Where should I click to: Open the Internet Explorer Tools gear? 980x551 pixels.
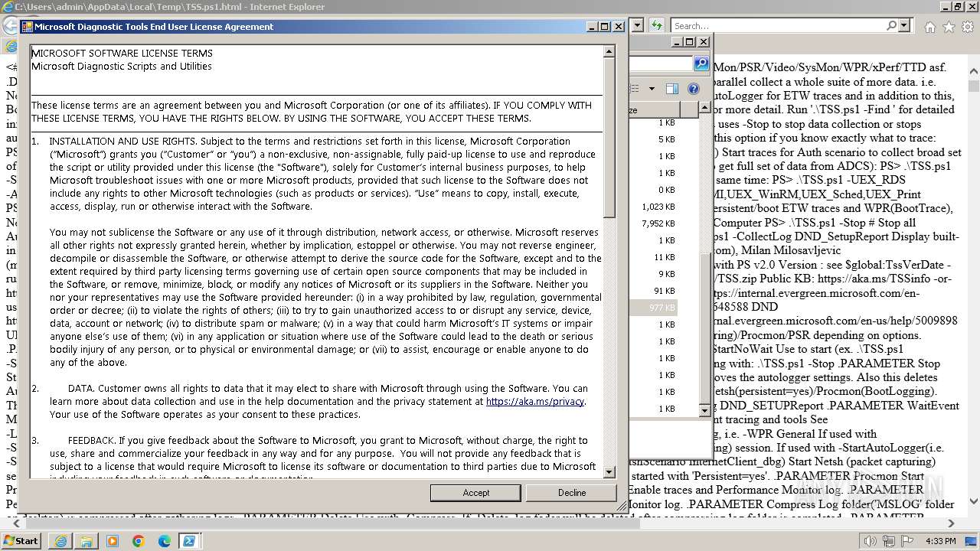pyautogui.click(x=967, y=27)
